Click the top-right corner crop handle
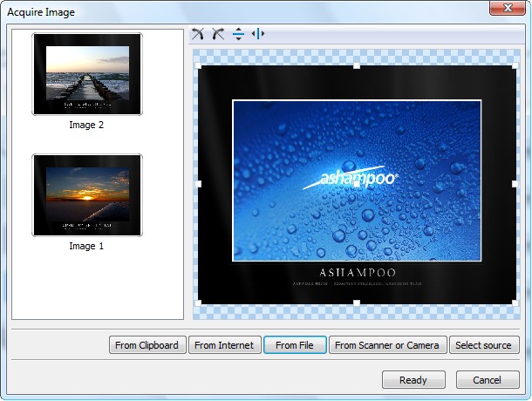This screenshot has width=532, height=401. click(x=515, y=65)
